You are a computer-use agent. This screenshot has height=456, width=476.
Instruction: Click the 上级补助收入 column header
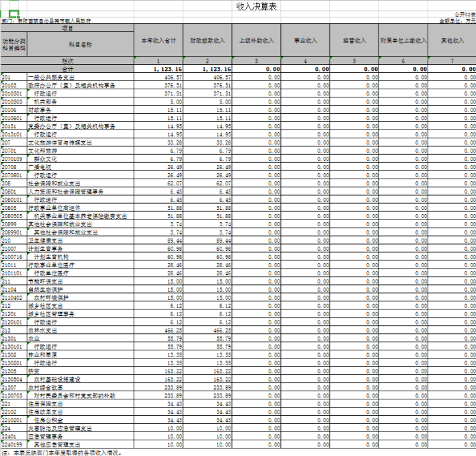coord(256,41)
